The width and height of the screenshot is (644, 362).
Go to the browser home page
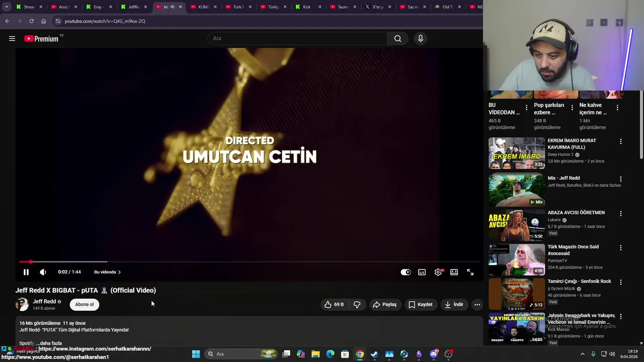(43, 21)
